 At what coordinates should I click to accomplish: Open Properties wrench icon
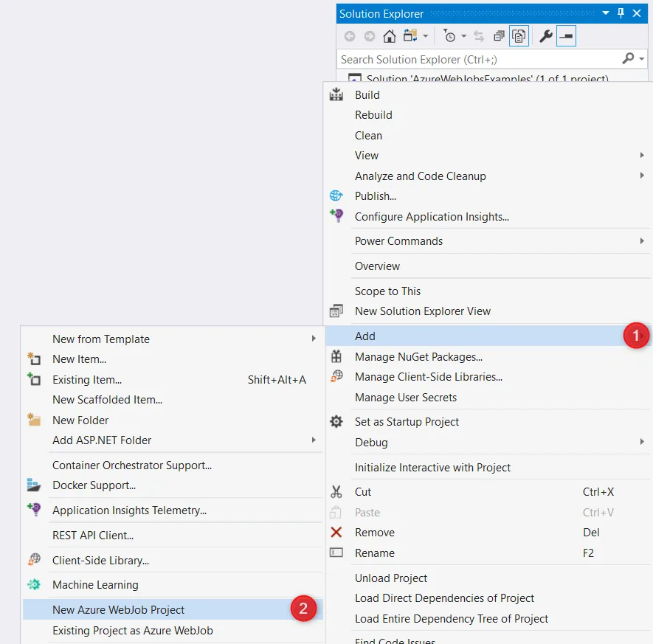tap(545, 36)
